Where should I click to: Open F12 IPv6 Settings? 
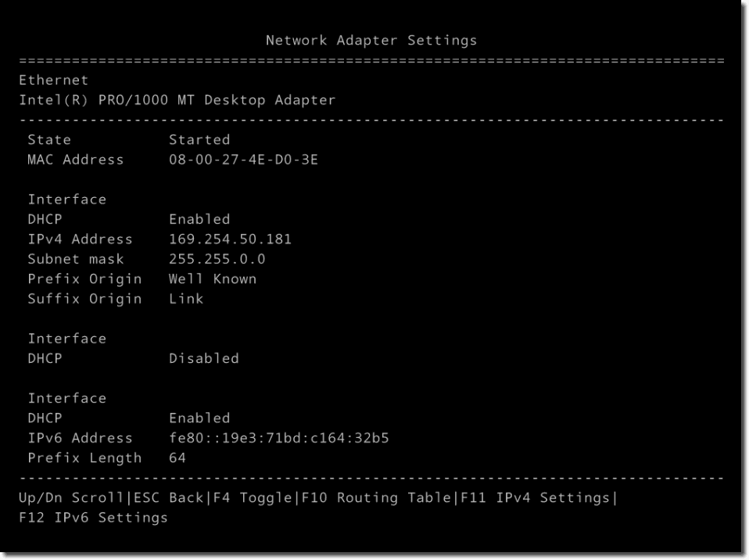[93, 518]
